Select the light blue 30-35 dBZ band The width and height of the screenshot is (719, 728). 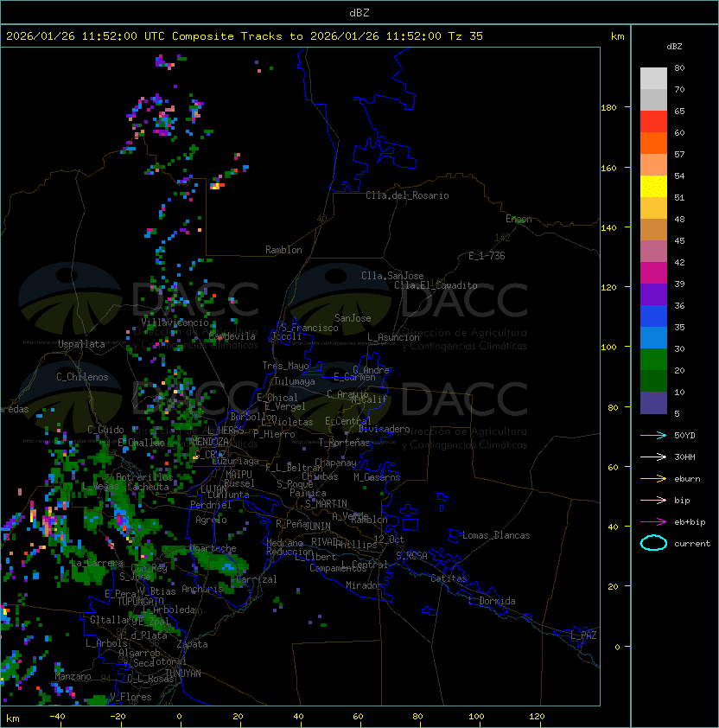tap(653, 337)
